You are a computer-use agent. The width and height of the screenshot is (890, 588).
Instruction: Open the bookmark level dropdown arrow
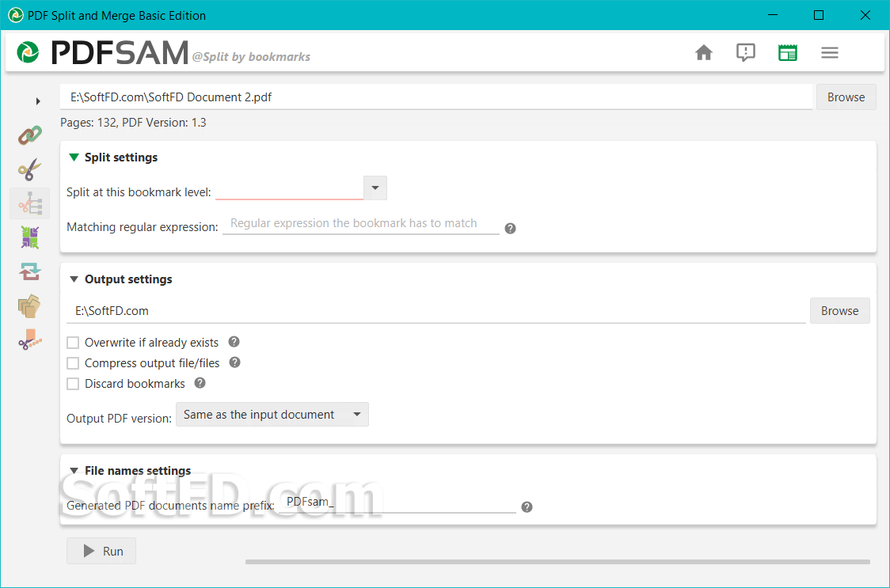click(375, 188)
